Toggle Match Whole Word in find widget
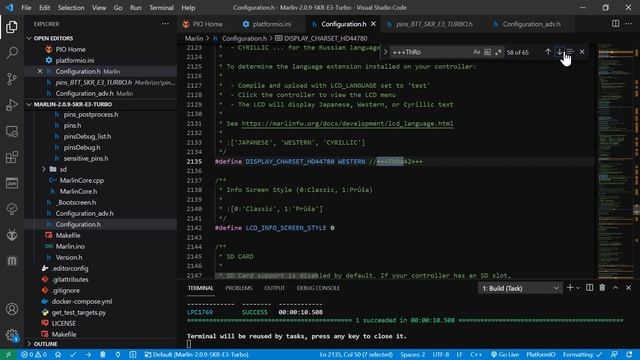 pyautogui.click(x=487, y=52)
